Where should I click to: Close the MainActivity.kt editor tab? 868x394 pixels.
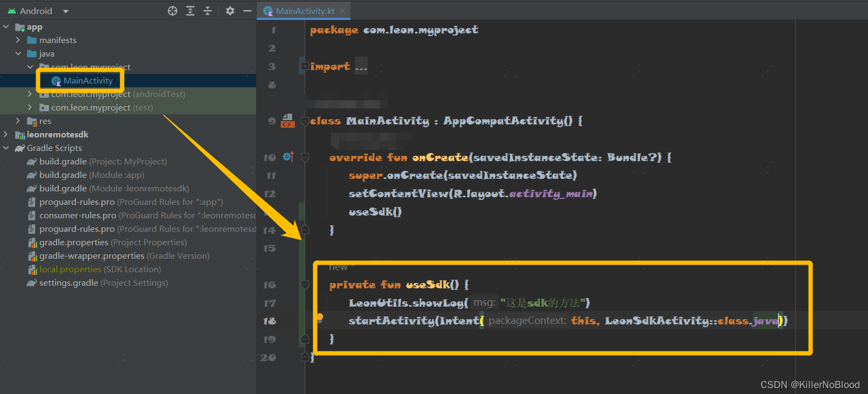pyautogui.click(x=342, y=11)
